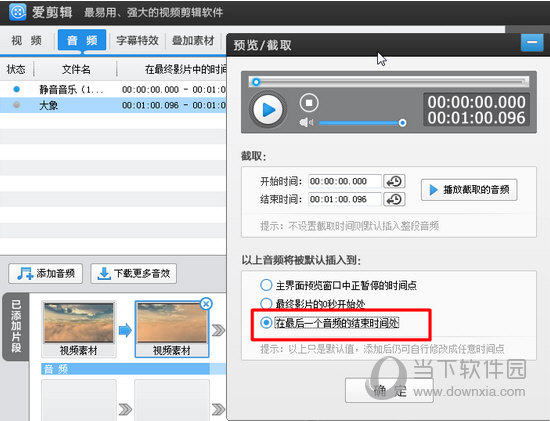This screenshot has height=421, width=550.
Task: Minimize the 预览/截取 dialog
Action: tap(532, 43)
